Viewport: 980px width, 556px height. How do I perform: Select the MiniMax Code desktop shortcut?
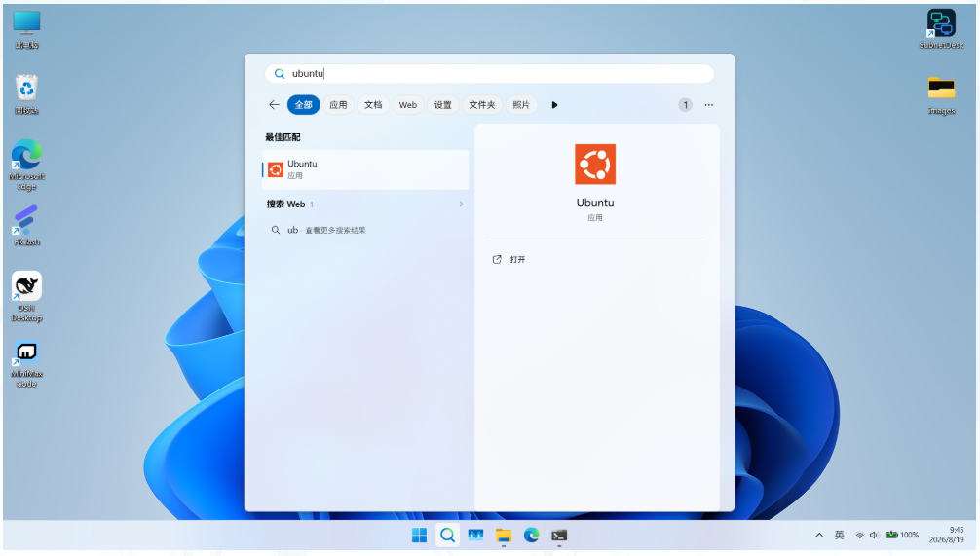coord(26,363)
